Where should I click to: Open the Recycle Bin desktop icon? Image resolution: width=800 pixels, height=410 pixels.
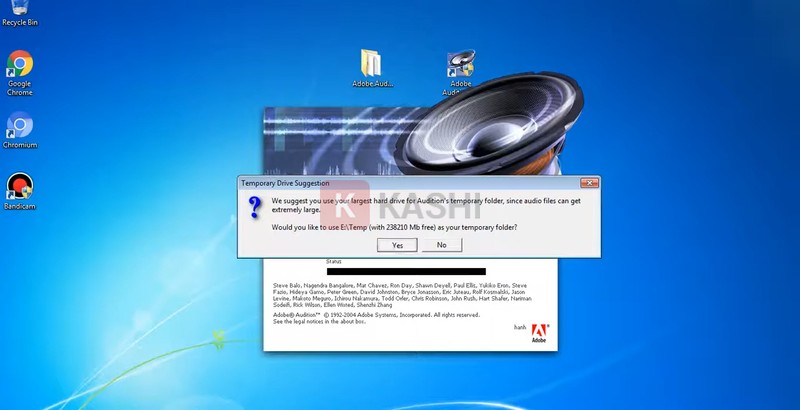tap(20, 8)
